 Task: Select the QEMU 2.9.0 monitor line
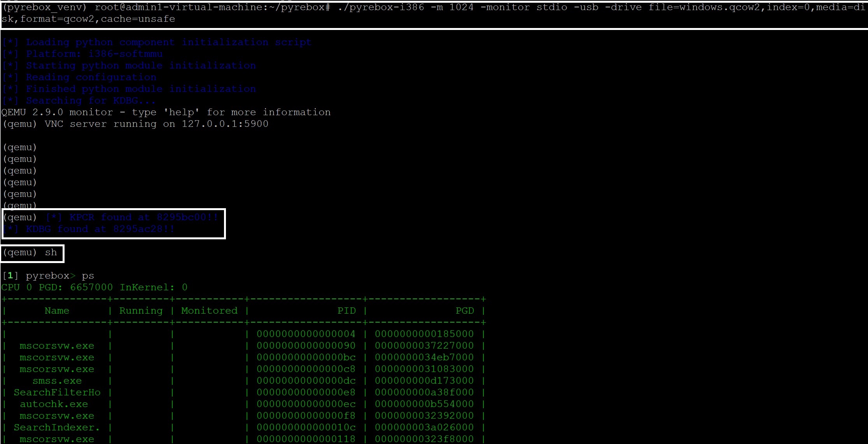pos(165,112)
